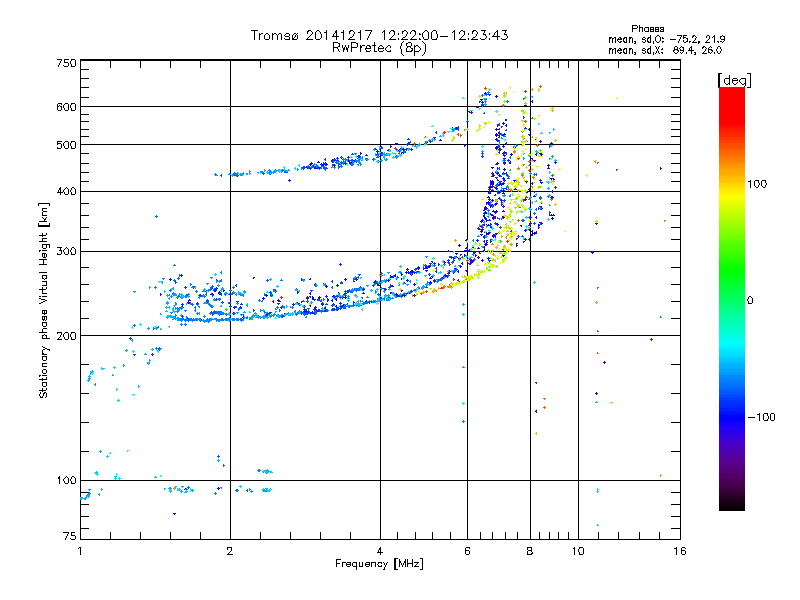Click the "mean, sd,O: -75.2, 21.9" line

(666, 39)
